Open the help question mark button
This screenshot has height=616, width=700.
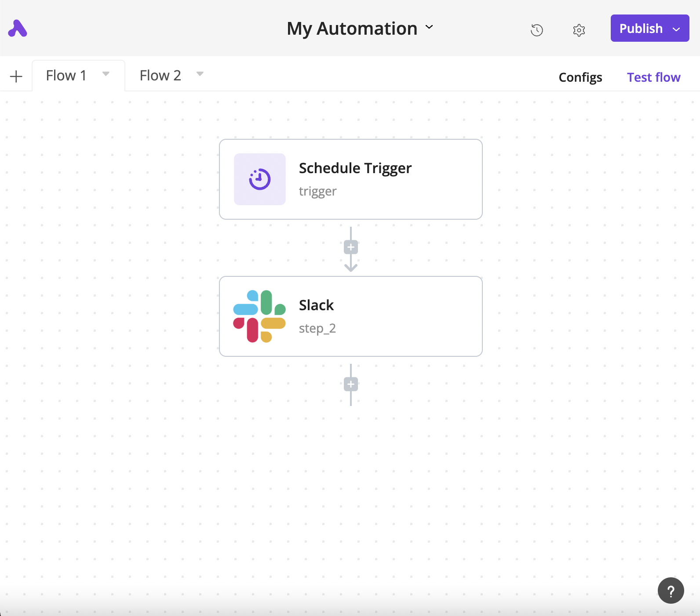pos(671,591)
